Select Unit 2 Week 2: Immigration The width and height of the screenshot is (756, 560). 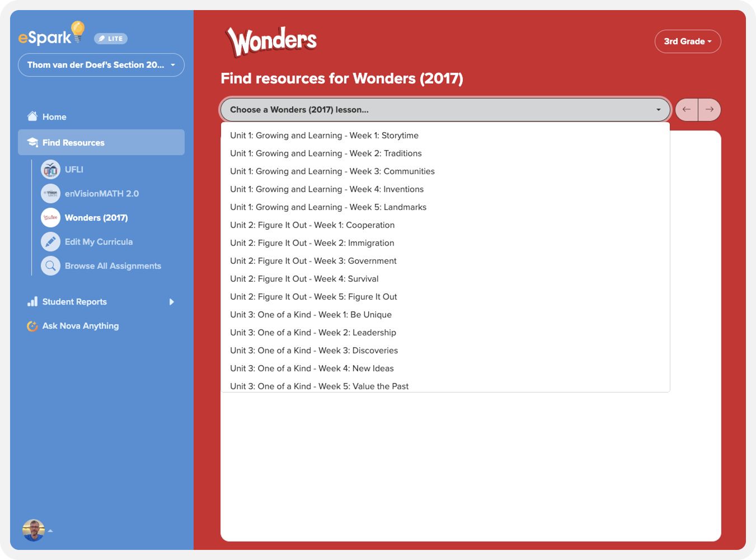pos(445,243)
